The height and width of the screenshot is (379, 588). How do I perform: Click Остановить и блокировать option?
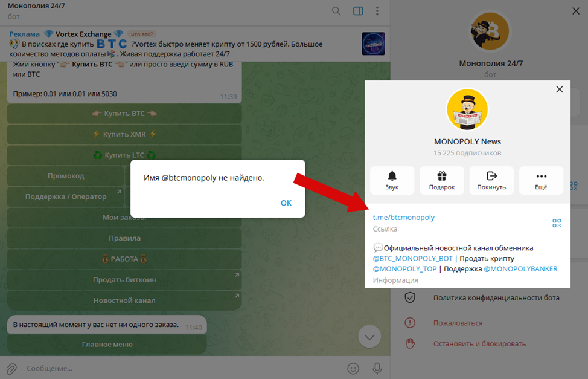[x=479, y=344]
